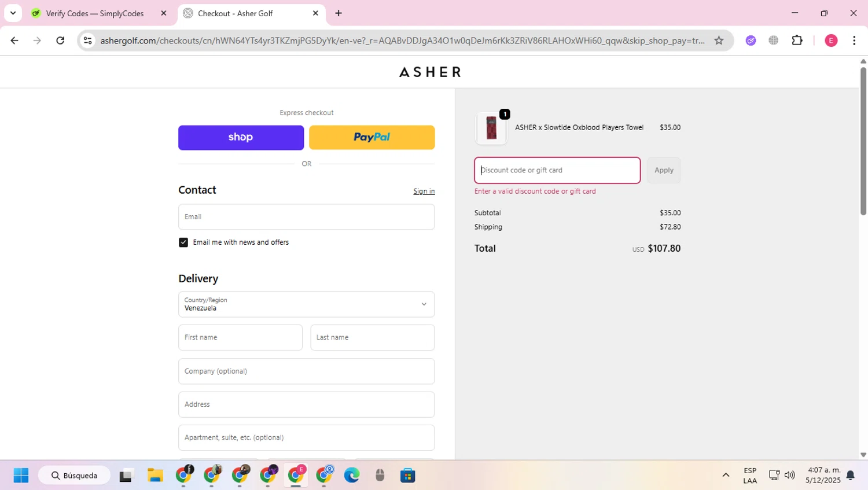Viewport: 868px width, 490px height.
Task: Open the active Chrome icon with E badge
Action: pos(296,476)
